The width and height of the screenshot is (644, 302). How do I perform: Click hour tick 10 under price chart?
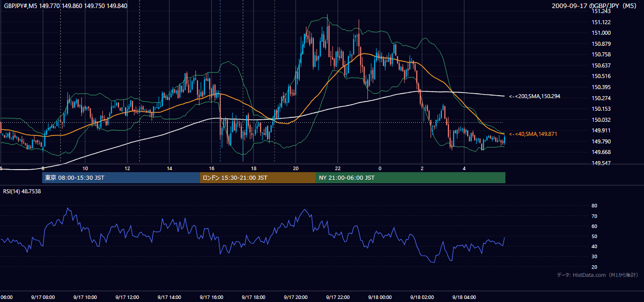click(x=85, y=169)
